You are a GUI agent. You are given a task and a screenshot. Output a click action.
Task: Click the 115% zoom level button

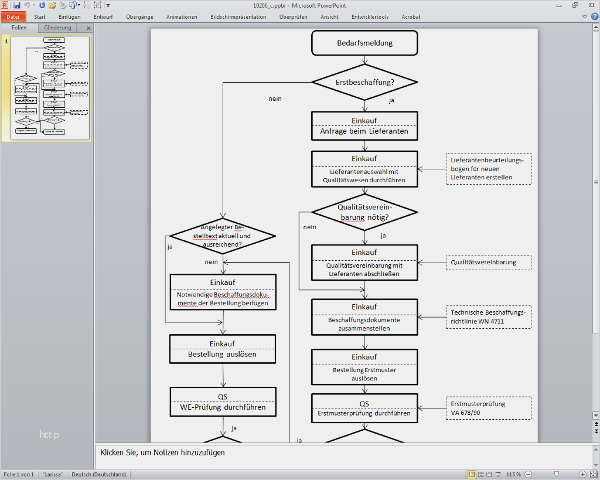click(513, 475)
